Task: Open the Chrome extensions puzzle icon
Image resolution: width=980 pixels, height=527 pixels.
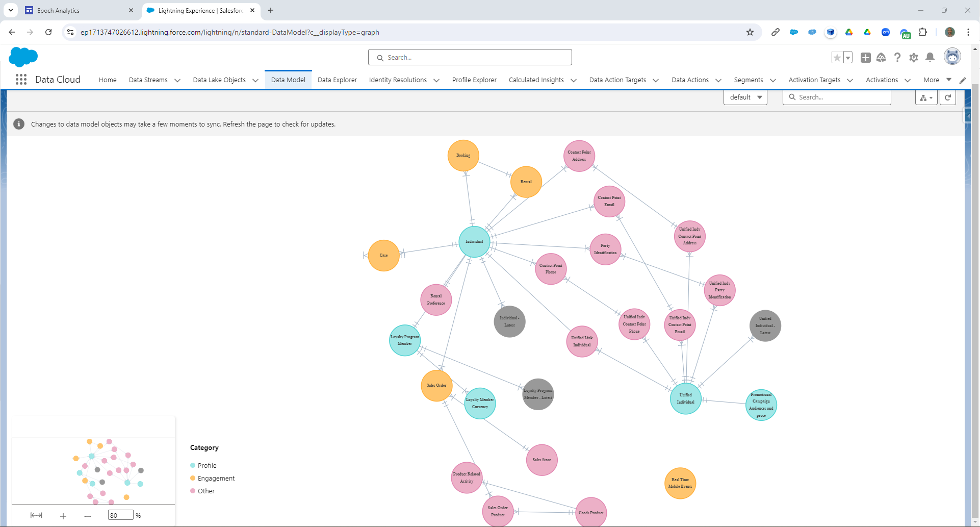Action: point(922,32)
